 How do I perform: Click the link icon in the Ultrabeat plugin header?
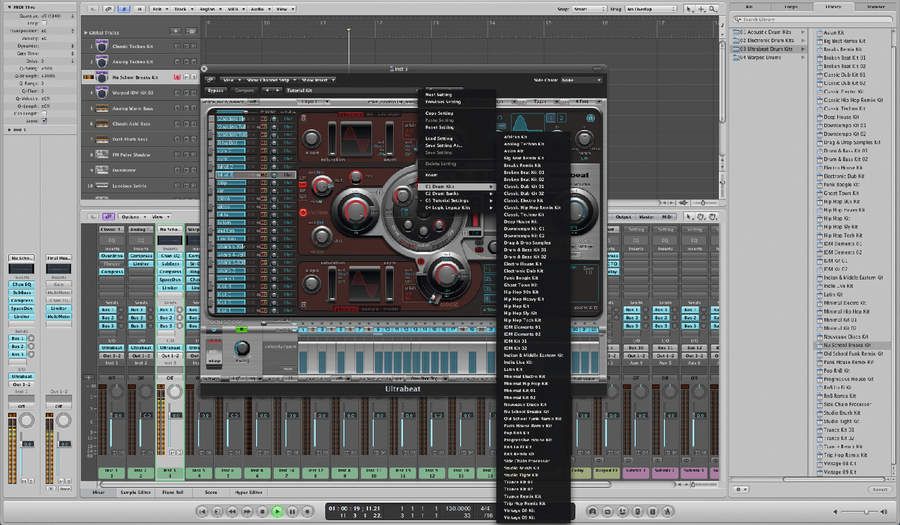click(x=210, y=80)
